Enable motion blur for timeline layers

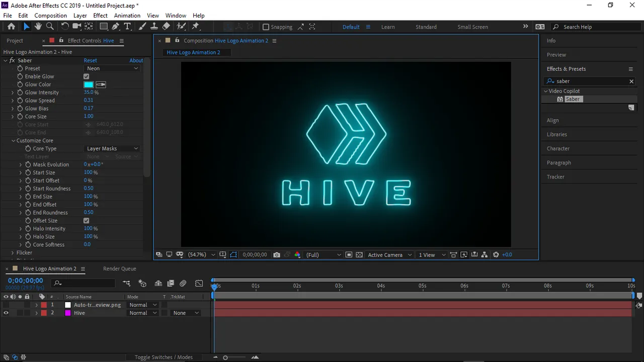click(x=183, y=284)
